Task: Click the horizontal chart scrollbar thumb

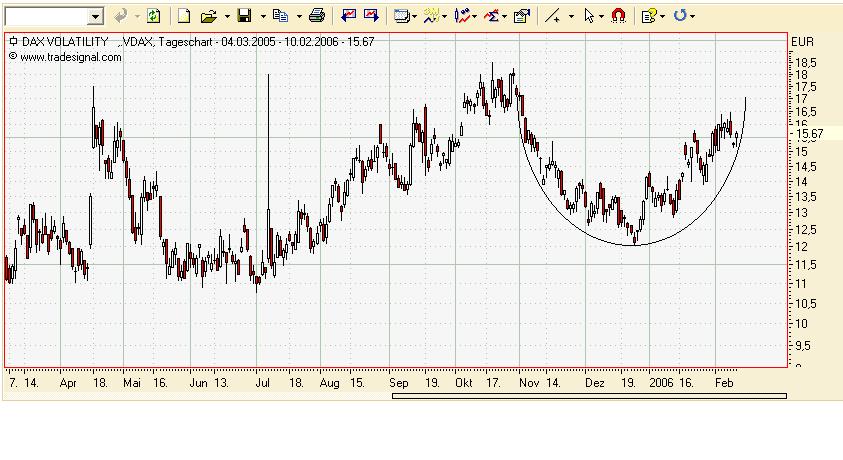Action: click(590, 396)
